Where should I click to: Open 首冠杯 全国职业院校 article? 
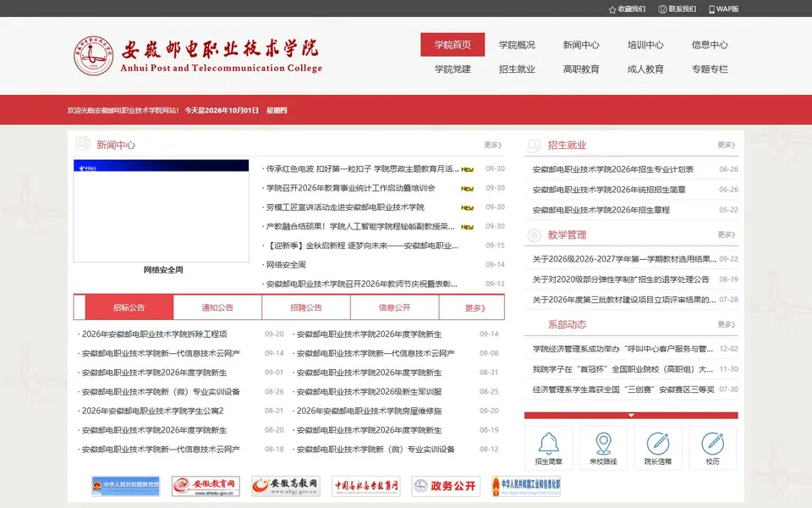tap(623, 369)
